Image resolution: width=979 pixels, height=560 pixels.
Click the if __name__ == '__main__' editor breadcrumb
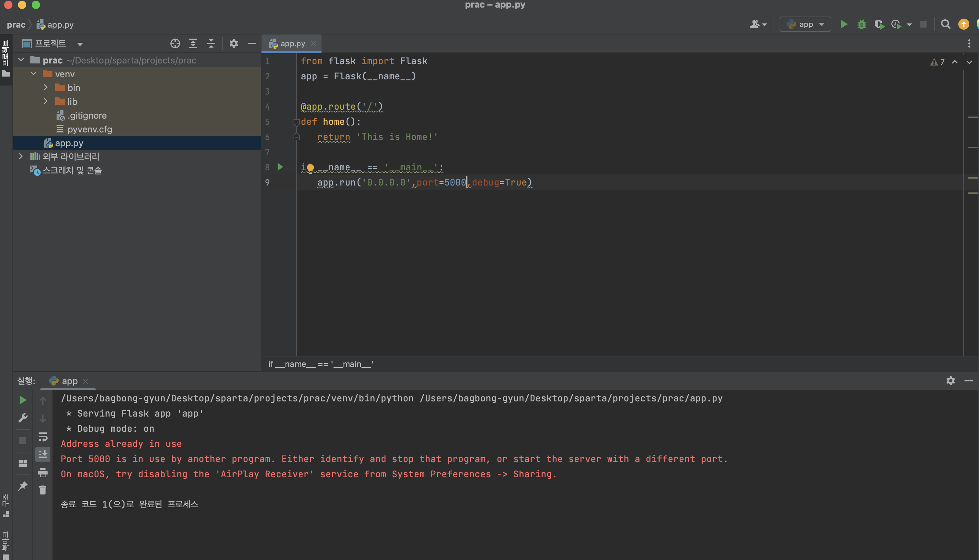[x=321, y=364]
